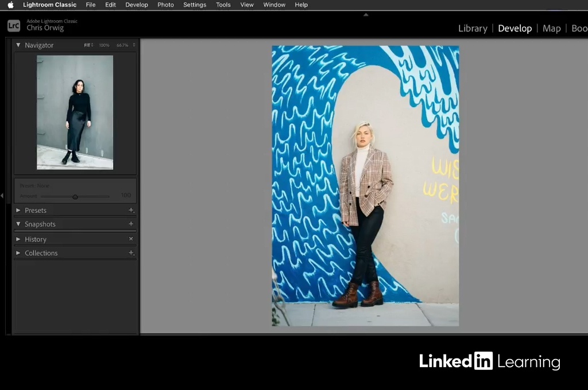Set Navigator zoom to 100%
Viewport: 588px width, 390px height.
click(104, 45)
